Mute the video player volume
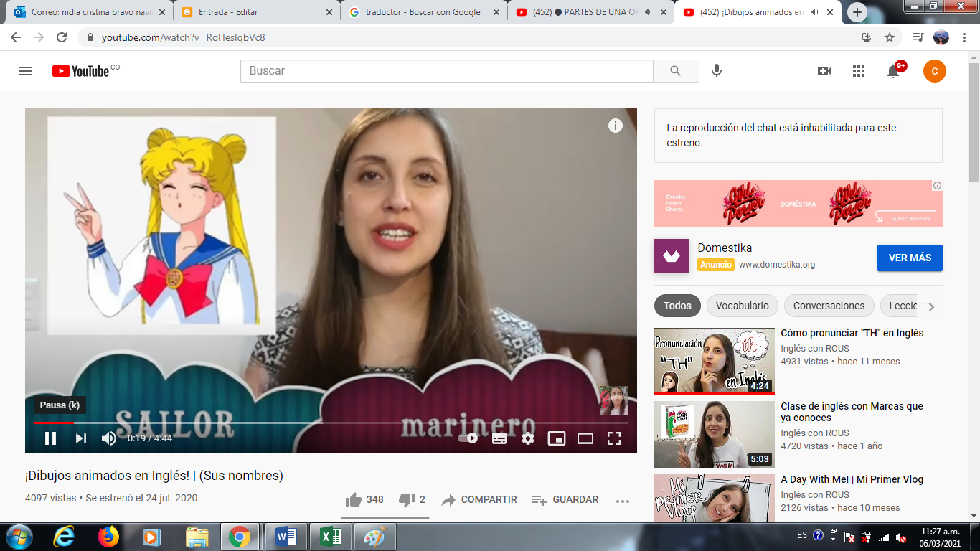The image size is (980, 551). click(x=108, y=438)
